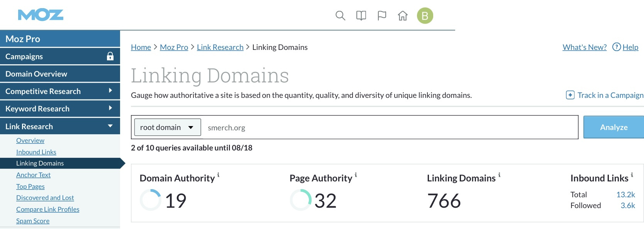The image size is (644, 229).
Task: Open Campaigns in sidebar
Action: tap(60, 56)
